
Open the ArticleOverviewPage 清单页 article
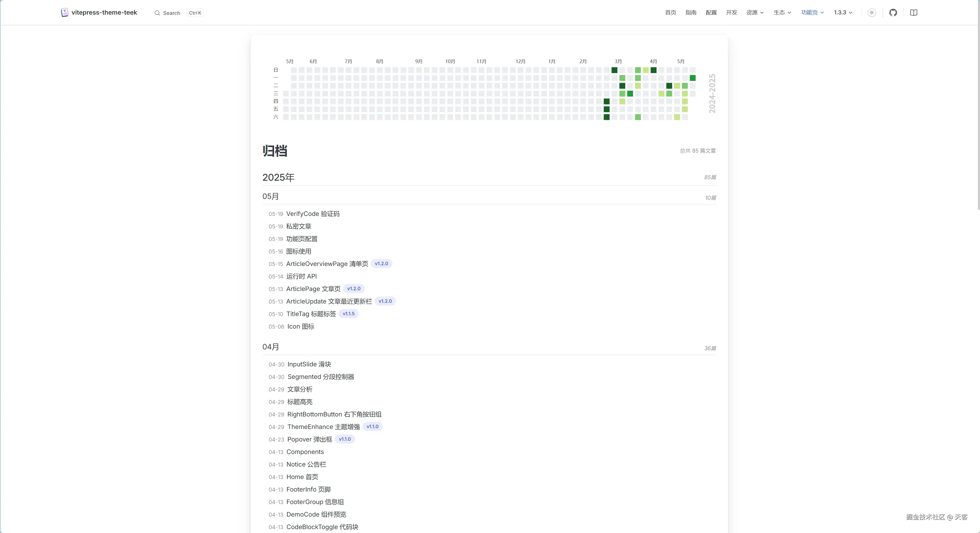327,264
